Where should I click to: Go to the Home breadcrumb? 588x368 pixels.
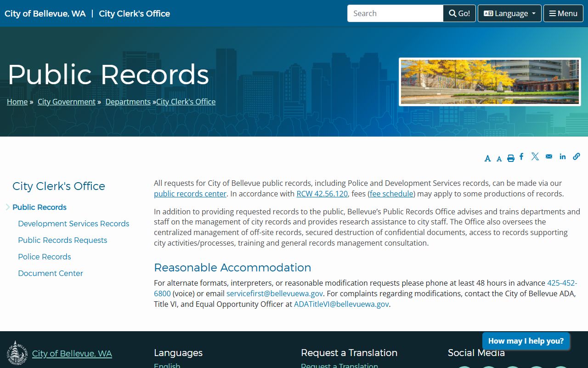coord(17,102)
